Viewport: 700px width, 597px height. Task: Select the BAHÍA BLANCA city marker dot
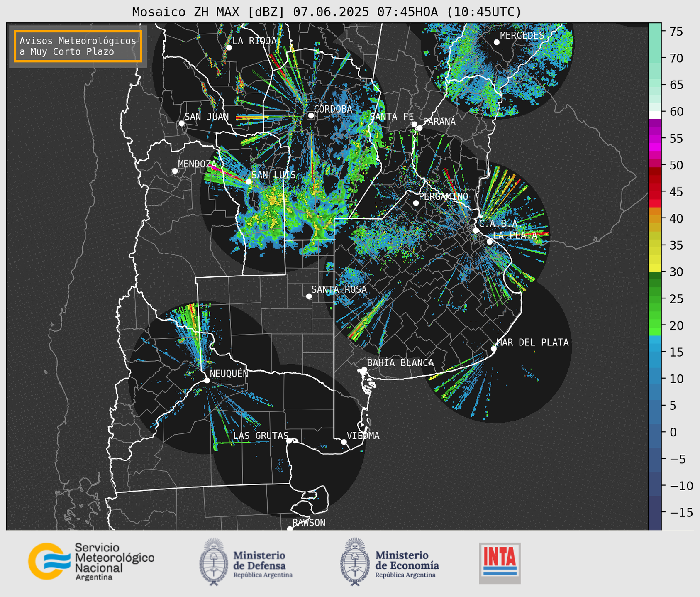[364, 369]
